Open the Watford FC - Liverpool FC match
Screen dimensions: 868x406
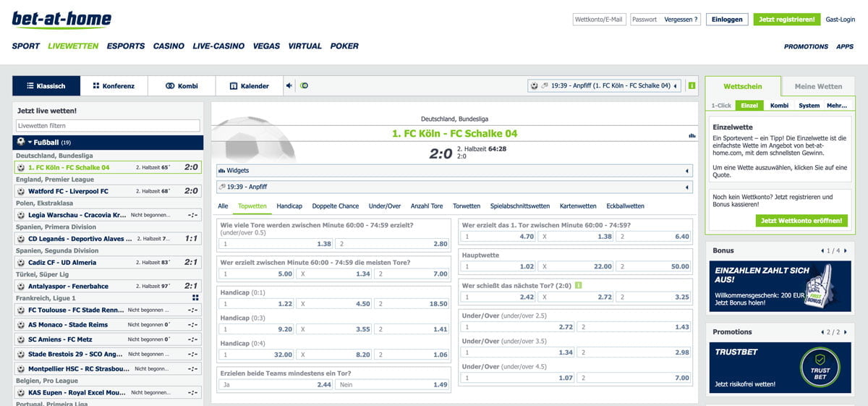pyautogui.click(x=108, y=191)
